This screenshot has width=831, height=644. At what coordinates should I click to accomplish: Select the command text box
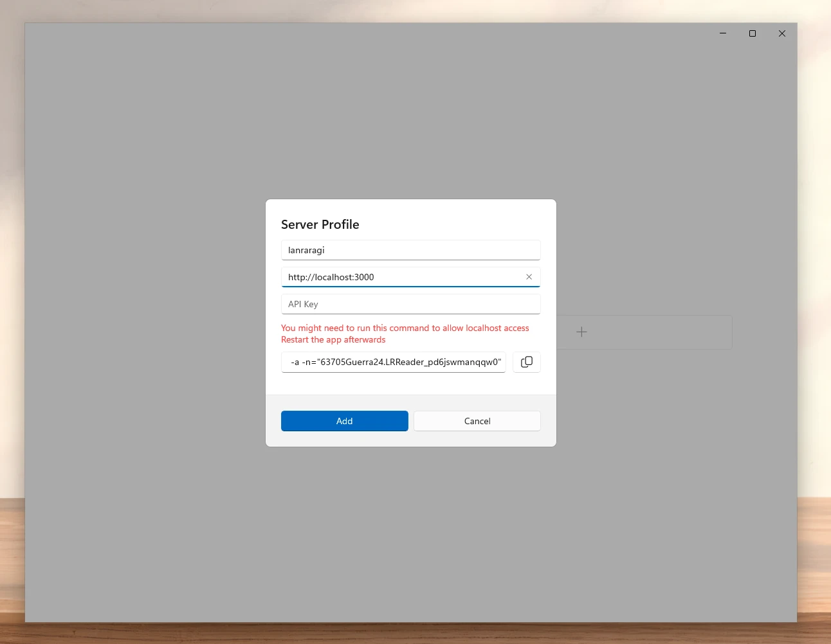click(394, 362)
